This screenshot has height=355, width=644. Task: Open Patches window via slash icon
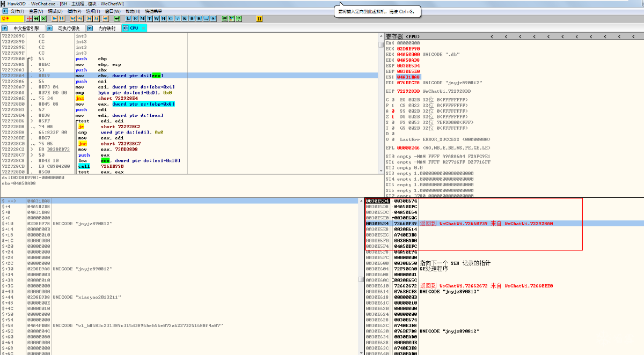tap(178, 18)
